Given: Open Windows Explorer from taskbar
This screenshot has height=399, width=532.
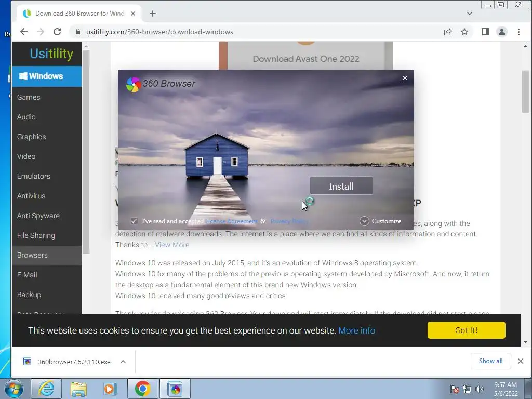Looking at the screenshot, I should coord(78,389).
